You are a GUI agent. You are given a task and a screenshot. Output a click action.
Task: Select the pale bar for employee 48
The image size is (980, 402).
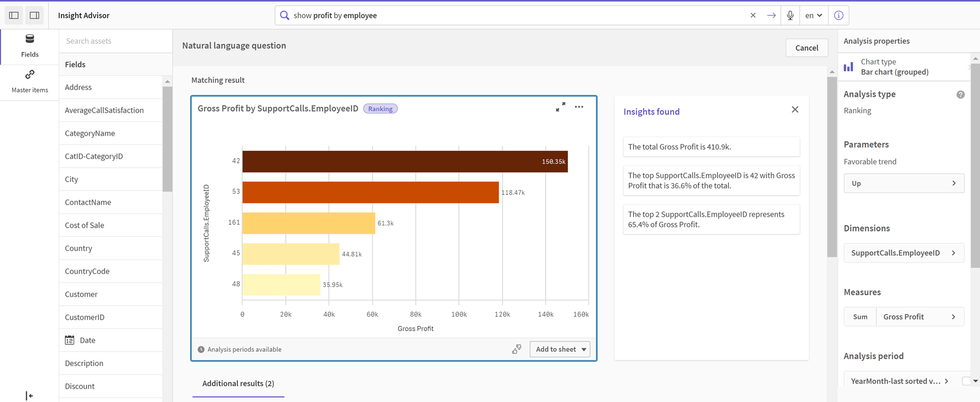[281, 285]
